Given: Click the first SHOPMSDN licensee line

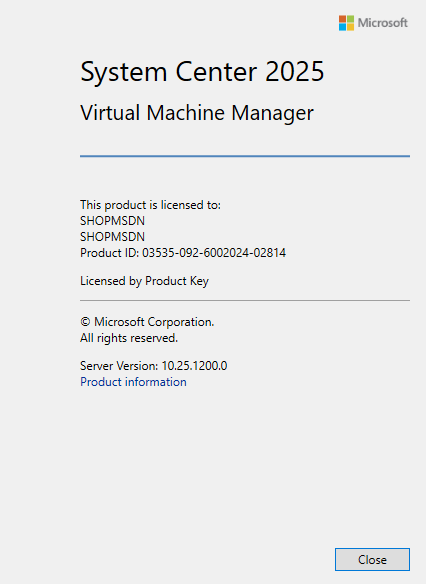Looking at the screenshot, I should tap(112, 221).
